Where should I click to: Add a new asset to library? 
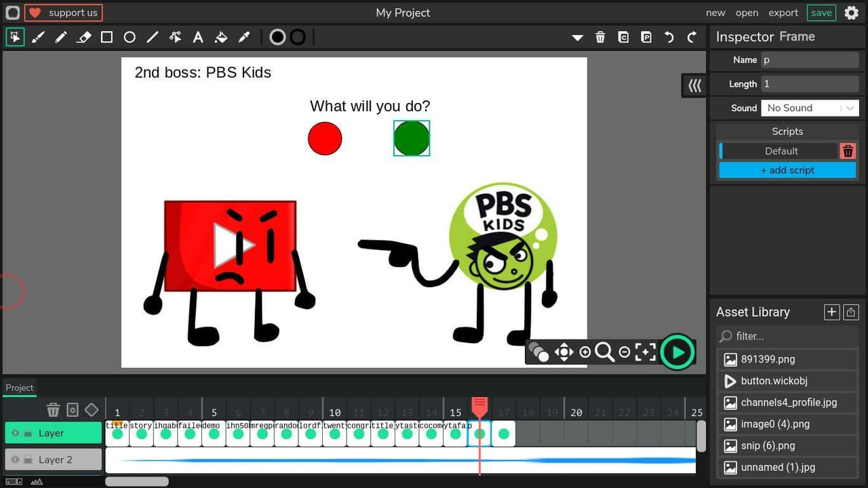click(831, 312)
